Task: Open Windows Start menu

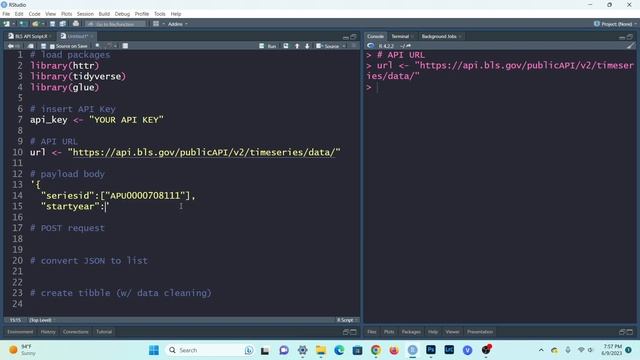Action: [x=153, y=350]
